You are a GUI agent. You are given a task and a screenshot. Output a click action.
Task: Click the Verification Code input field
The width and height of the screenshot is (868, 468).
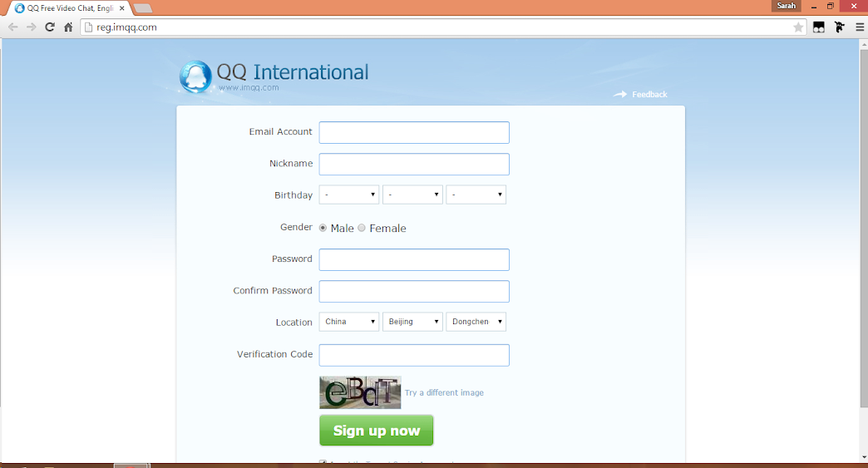coord(414,355)
